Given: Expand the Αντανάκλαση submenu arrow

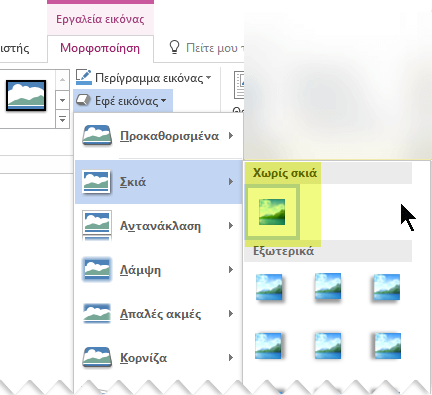Looking at the screenshot, I should (231, 226).
